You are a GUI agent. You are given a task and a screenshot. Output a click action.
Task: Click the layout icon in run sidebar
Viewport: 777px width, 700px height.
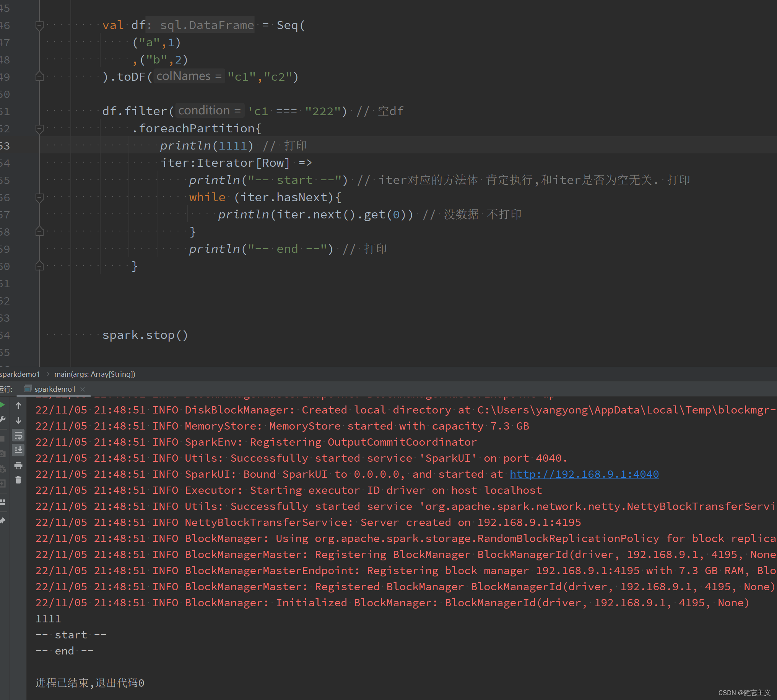[2, 502]
